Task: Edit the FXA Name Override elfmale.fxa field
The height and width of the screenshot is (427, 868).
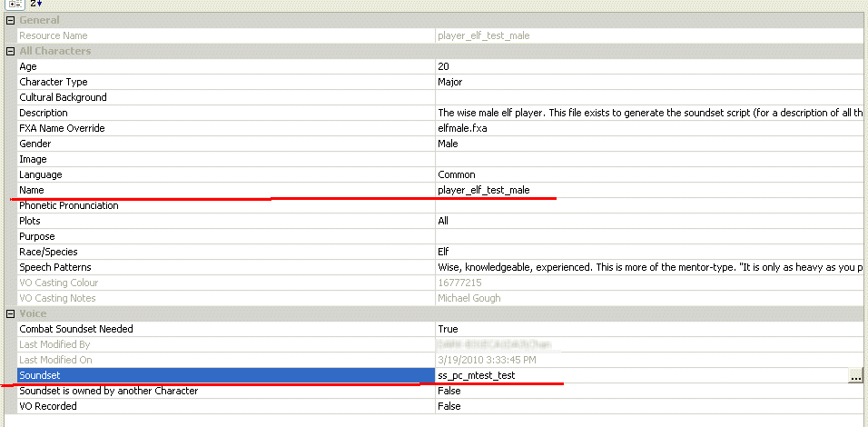Action: click(462, 128)
